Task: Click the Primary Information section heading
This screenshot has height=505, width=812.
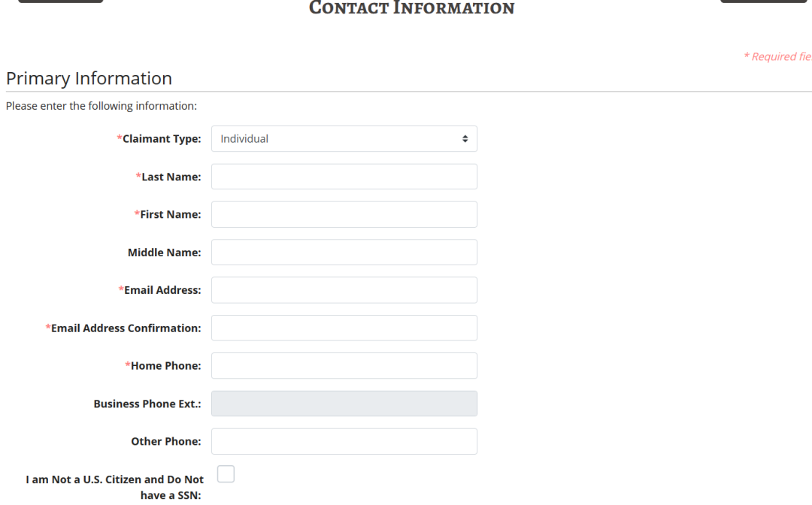Action: coord(89,78)
